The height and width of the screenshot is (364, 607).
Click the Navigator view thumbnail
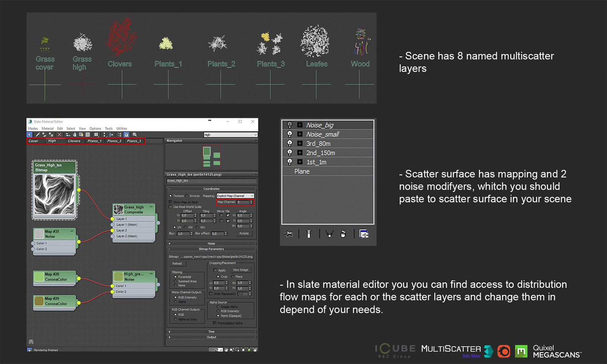(211, 157)
